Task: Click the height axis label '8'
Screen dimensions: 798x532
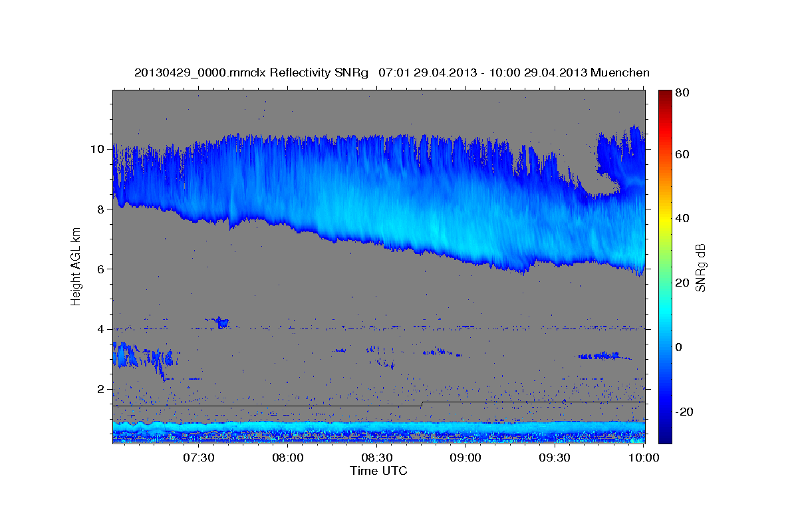Action: coord(101,209)
